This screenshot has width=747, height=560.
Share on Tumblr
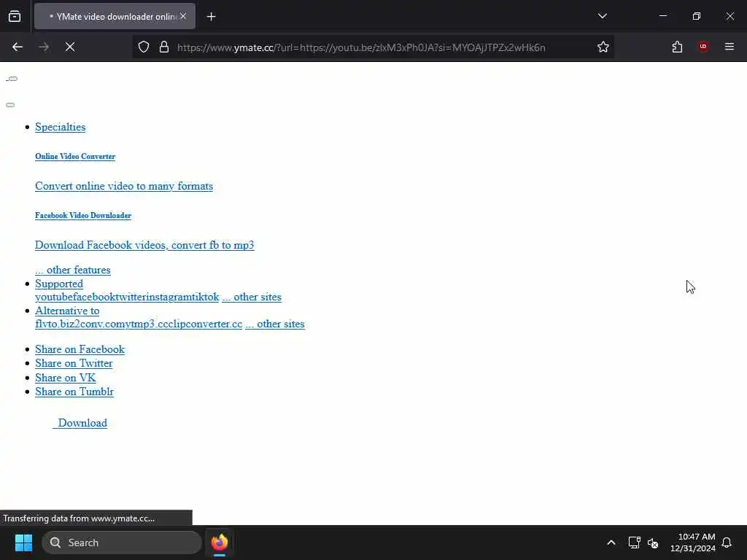[x=74, y=392]
